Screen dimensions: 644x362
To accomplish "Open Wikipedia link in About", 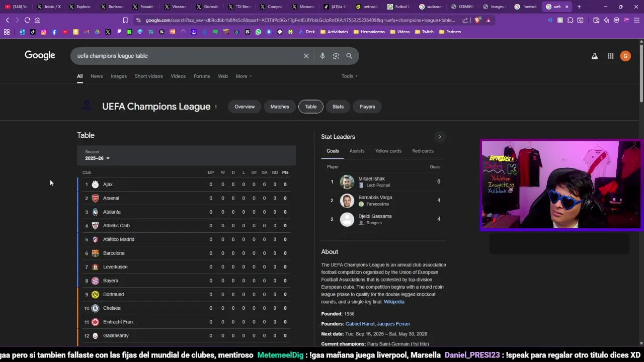I will coord(394,302).
